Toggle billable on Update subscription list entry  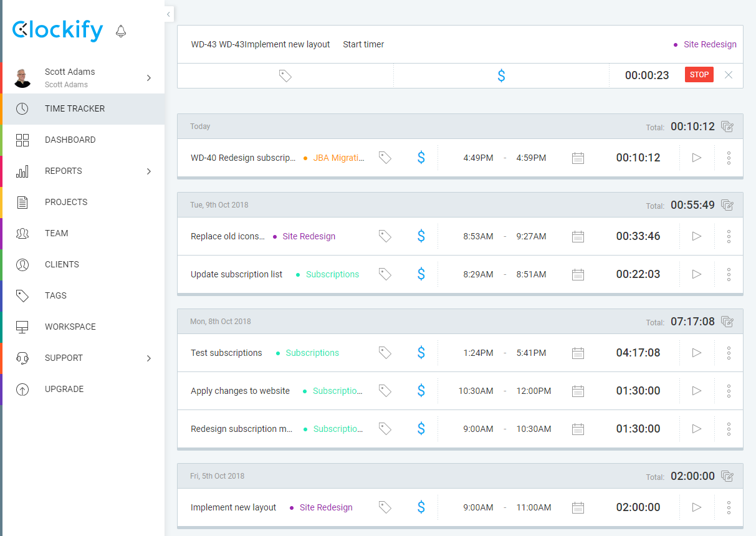point(421,274)
